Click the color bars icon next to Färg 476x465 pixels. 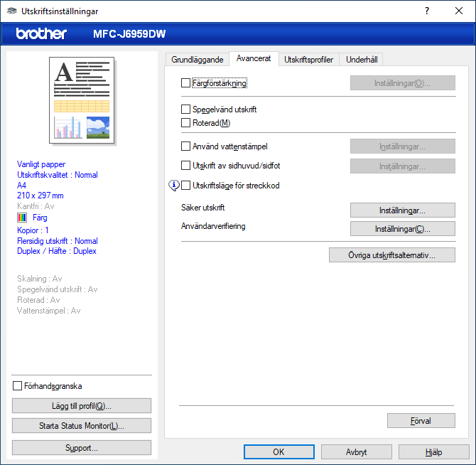[x=22, y=218]
